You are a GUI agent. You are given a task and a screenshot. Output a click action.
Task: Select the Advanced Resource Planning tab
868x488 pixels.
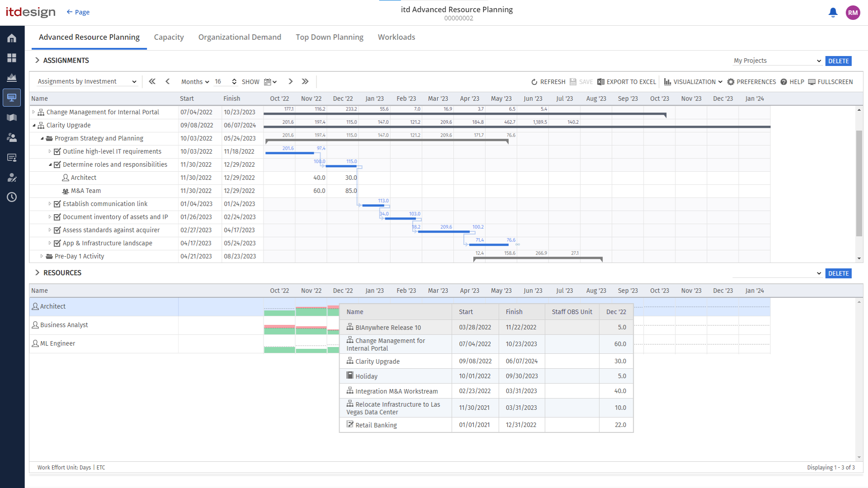(x=89, y=37)
